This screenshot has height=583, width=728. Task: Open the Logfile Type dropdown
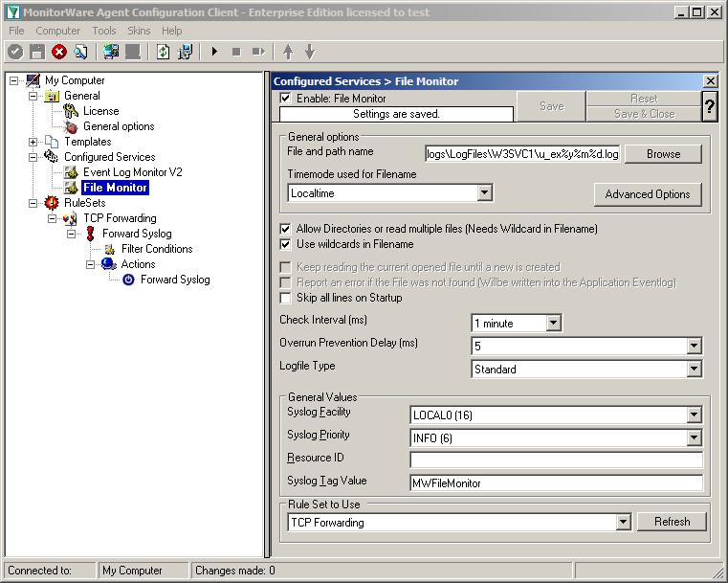click(694, 370)
